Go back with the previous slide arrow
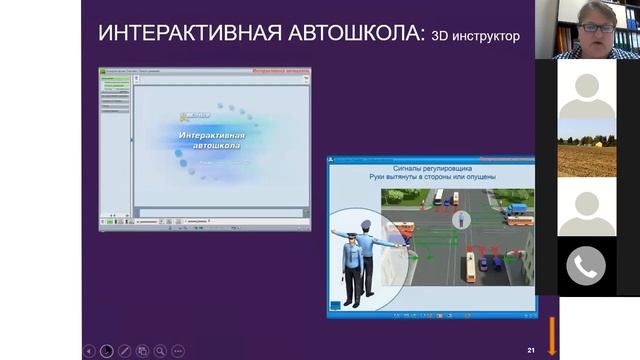Image resolution: width=640 pixels, height=360 pixels. tap(89, 351)
